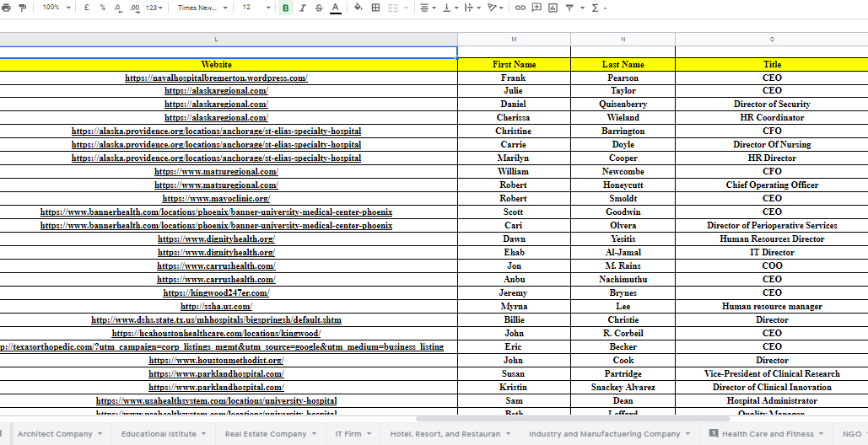Switch to the Real Estate Company tab
868x445 pixels.
coord(270,434)
